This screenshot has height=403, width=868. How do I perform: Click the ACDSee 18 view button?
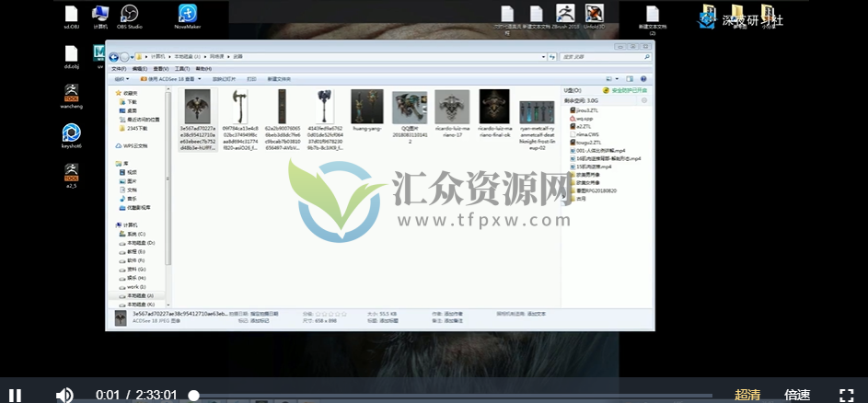tap(168, 79)
